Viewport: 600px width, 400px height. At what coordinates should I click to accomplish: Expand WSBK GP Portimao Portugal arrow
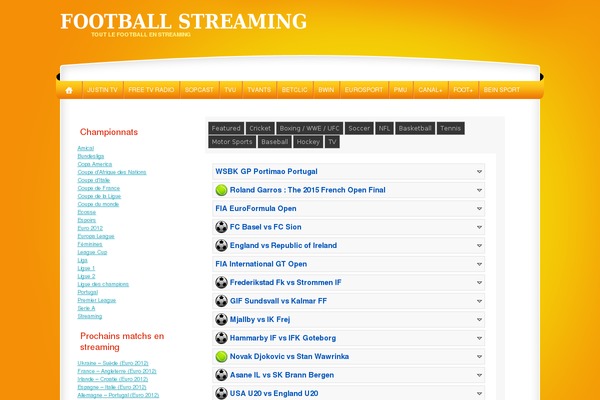[479, 171]
